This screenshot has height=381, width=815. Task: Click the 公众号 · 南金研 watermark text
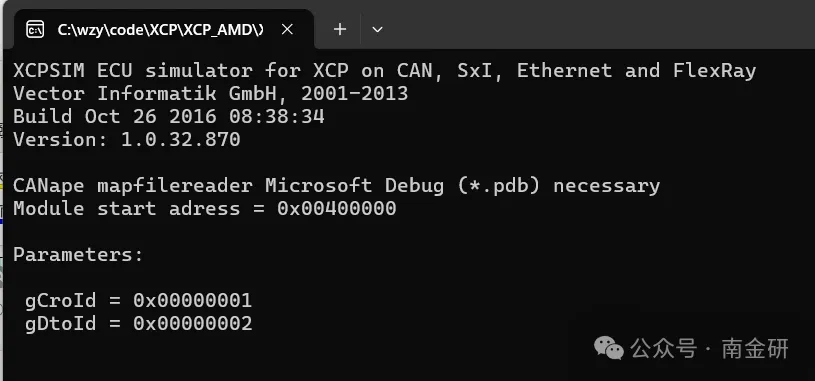[x=709, y=348]
